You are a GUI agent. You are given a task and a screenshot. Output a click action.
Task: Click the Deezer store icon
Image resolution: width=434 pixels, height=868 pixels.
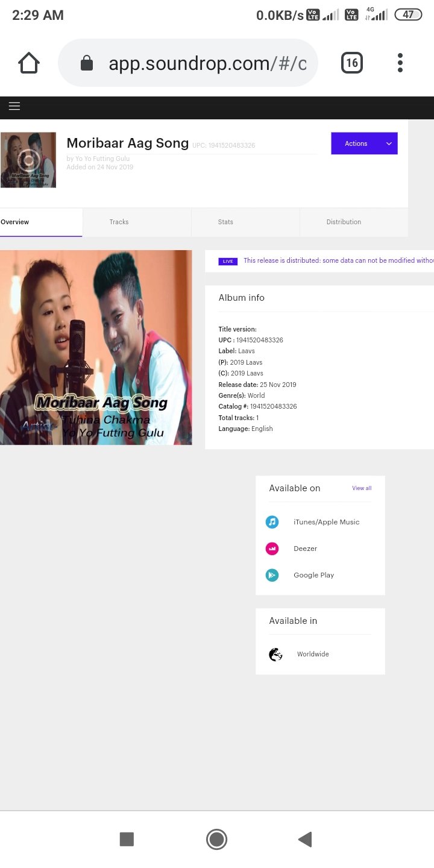click(x=272, y=549)
